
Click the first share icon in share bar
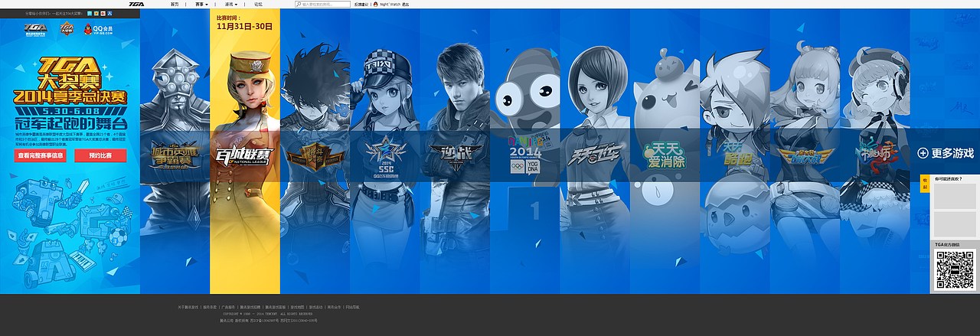[x=90, y=13]
